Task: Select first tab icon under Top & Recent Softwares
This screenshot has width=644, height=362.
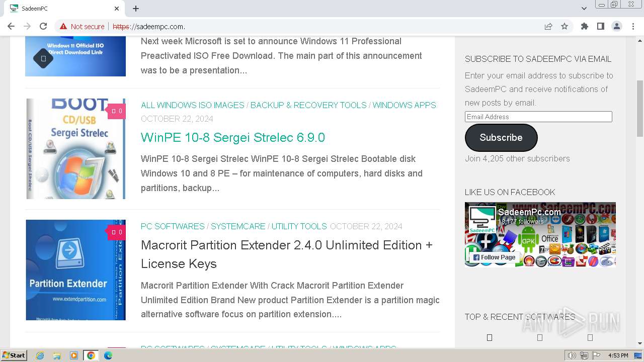Action: click(x=490, y=337)
